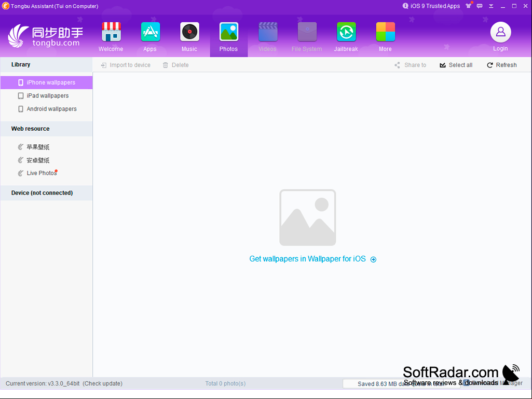Open the Welcome section
The height and width of the screenshot is (399, 532).
coord(111,37)
